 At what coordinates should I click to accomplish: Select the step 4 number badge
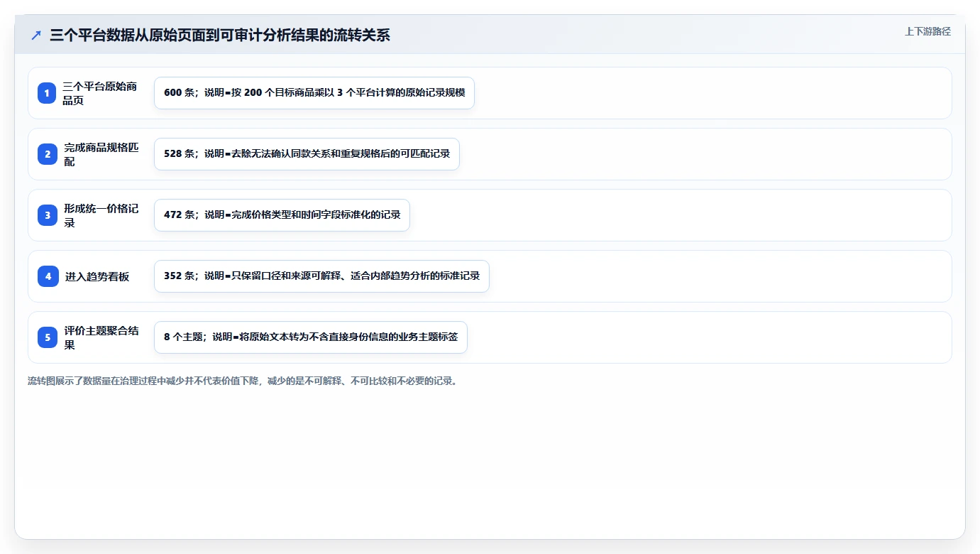coord(48,276)
